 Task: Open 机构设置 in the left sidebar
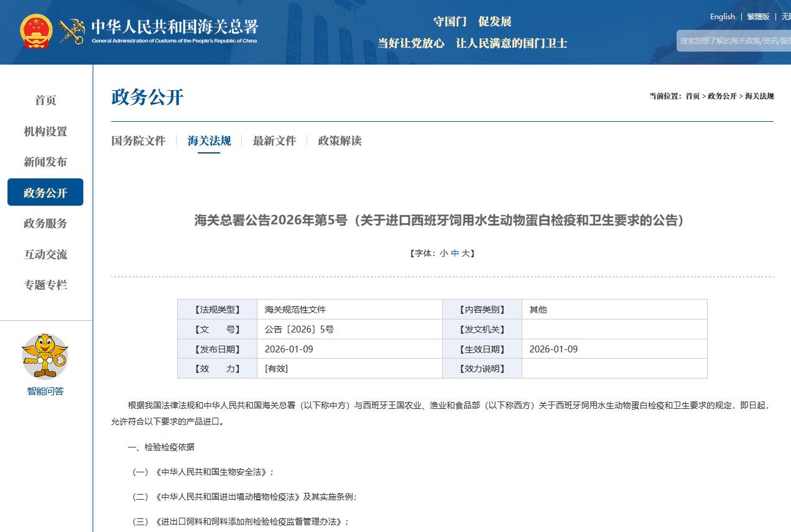pos(45,131)
